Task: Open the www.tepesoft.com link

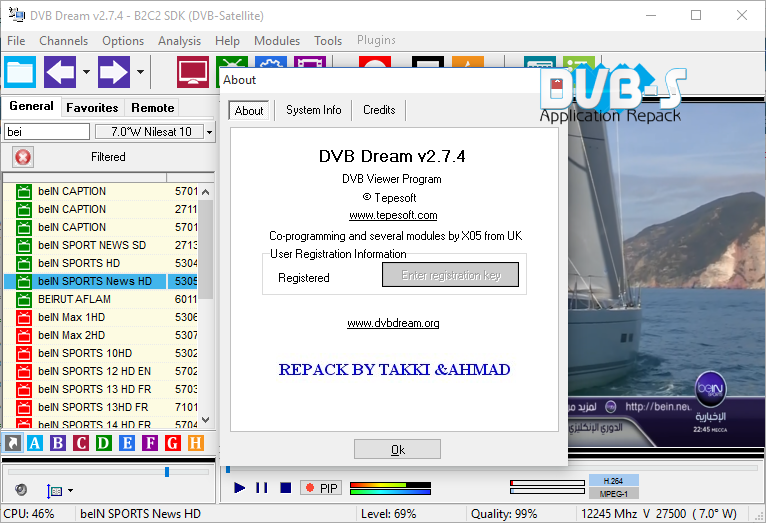Action: pos(393,215)
